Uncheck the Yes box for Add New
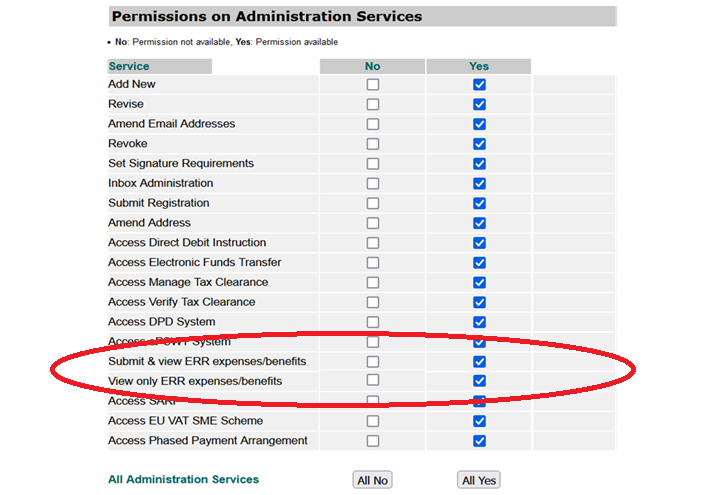 tap(479, 85)
